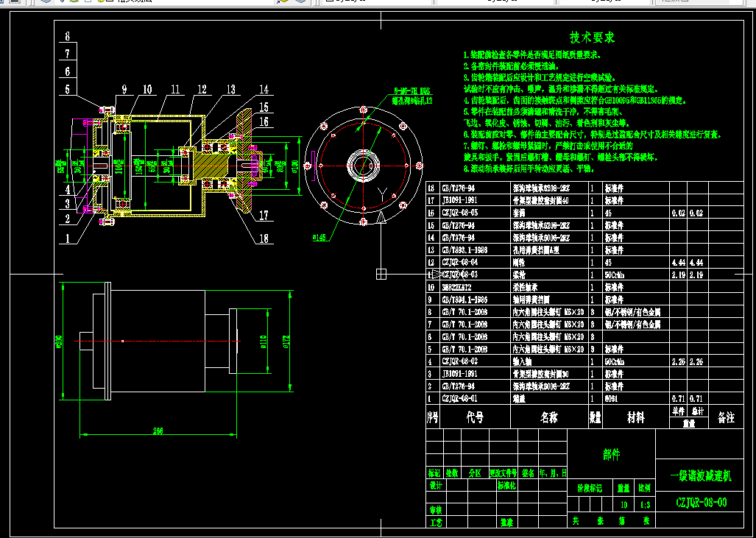The height and width of the screenshot is (538, 756).
Task: Click balloon number 8 in section view
Action: pyautogui.click(x=68, y=35)
